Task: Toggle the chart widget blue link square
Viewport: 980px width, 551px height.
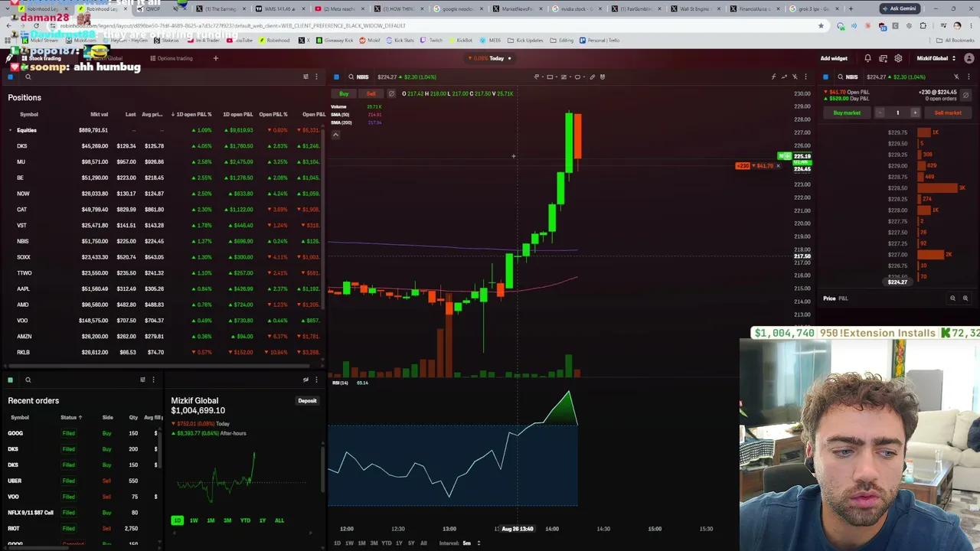Action: pos(336,77)
